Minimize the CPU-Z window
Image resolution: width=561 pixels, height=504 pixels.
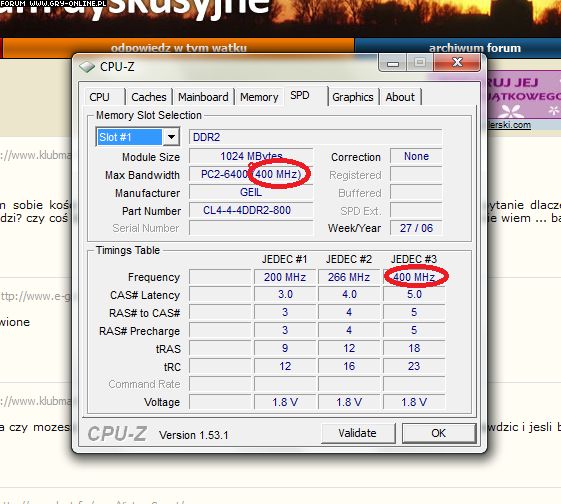pos(392,63)
